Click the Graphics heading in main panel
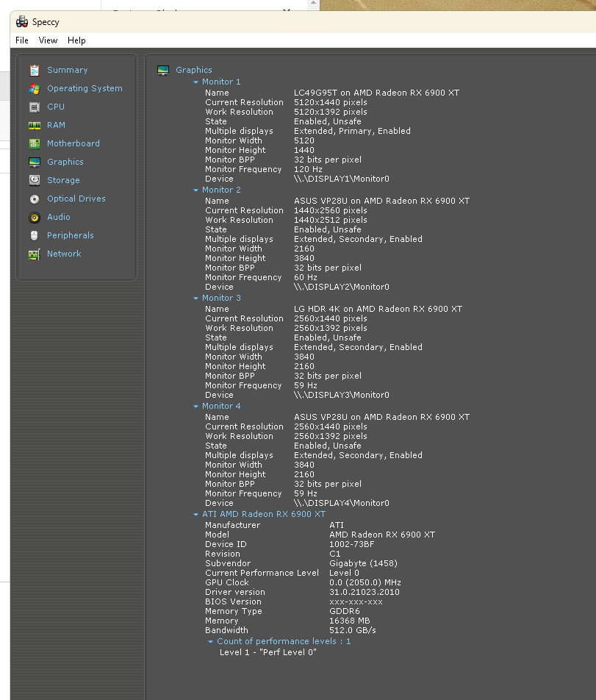Screen dimensions: 596x700 (x=193, y=70)
